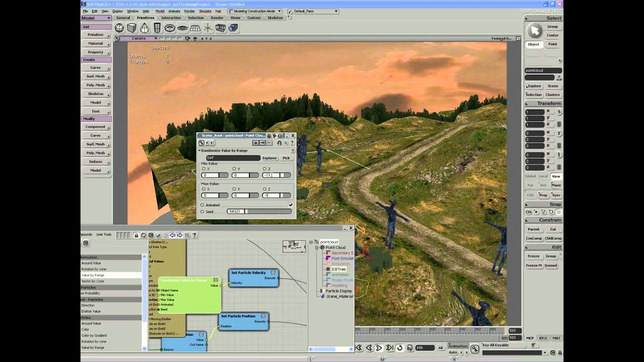Click the Seed value slider
Image resolution: width=644 pixels, height=362 pixels.
click(259, 212)
